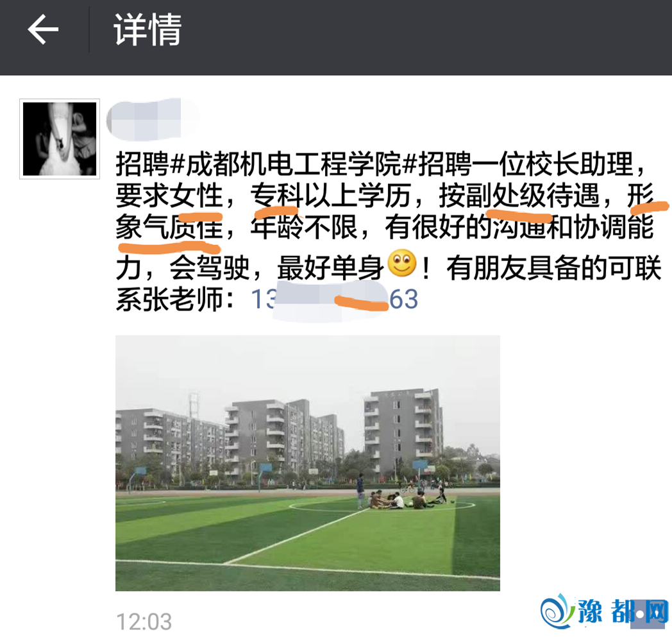The image size is (672, 637).
Task: Tap the 详情 header title
Action: (x=147, y=29)
